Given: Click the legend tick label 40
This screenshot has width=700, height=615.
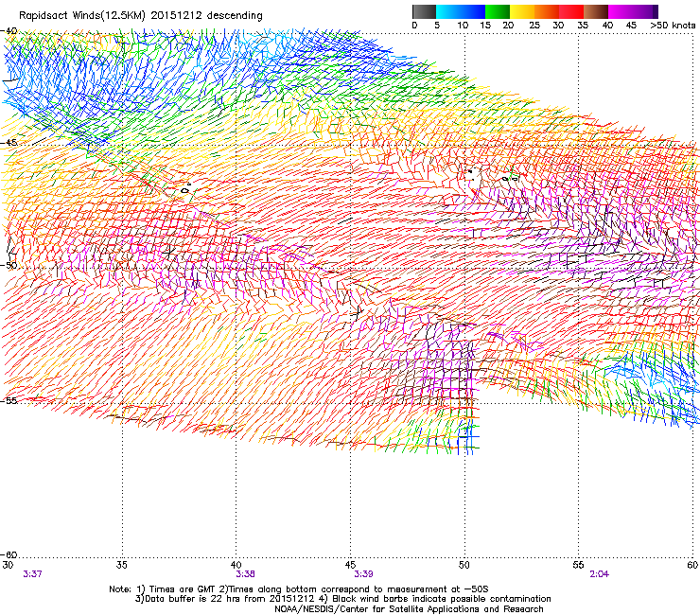Looking at the screenshot, I should (607, 26).
